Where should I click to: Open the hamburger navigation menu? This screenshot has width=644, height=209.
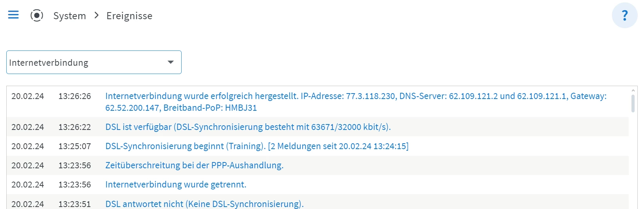click(13, 15)
